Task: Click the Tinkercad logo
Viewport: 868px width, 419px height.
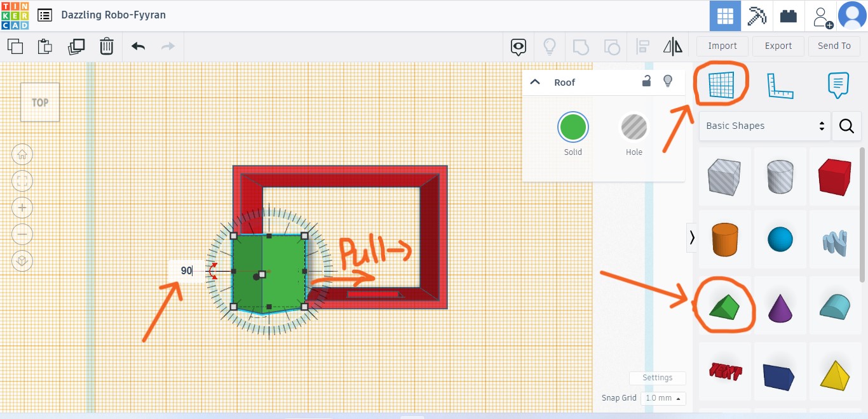Action: (15, 15)
